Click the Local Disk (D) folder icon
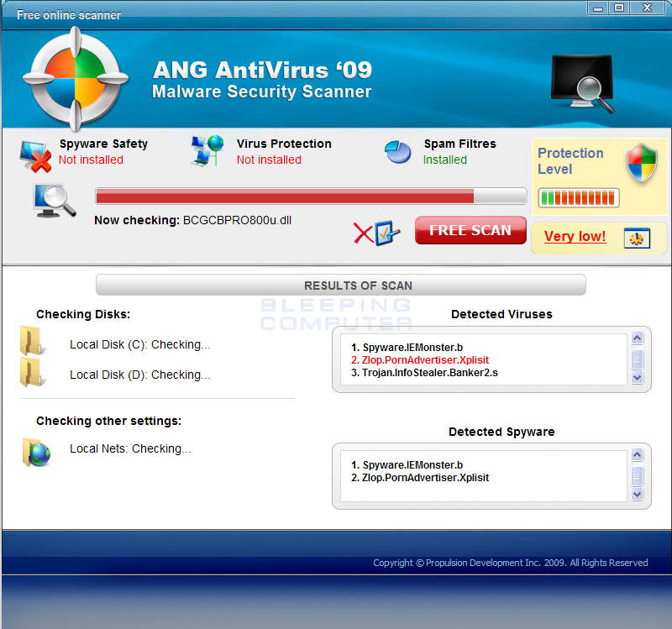Viewport: 672px width, 629px height. pos(32,372)
